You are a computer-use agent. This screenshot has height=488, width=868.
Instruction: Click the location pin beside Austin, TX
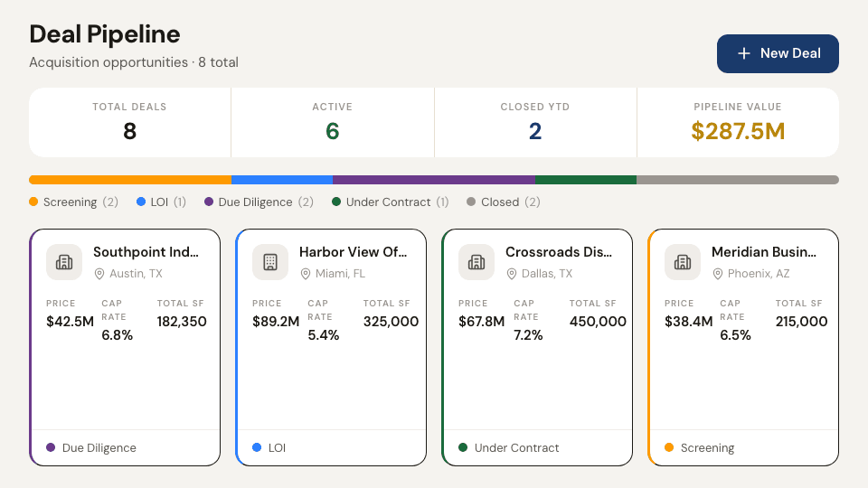99,274
